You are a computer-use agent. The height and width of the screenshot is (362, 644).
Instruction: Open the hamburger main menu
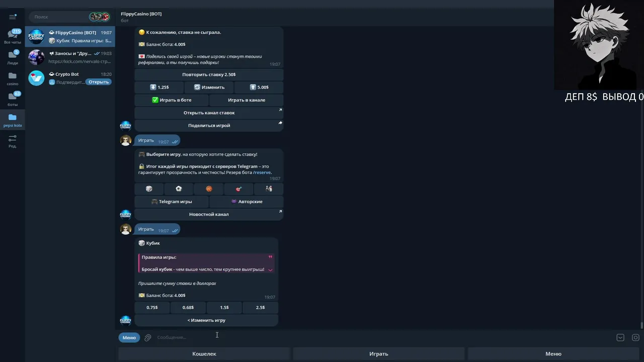coord(13,17)
